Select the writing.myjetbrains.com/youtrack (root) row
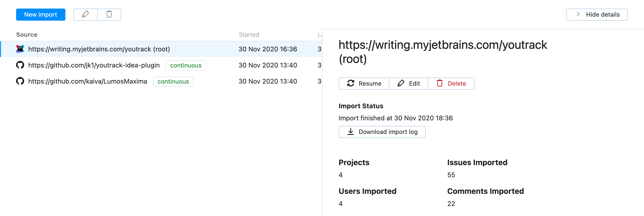Screen dimensions: 644x216 tap(161, 49)
